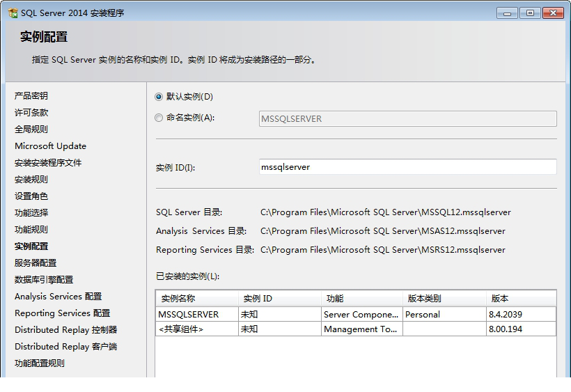Click the SQL Server 目录 path text

point(386,212)
